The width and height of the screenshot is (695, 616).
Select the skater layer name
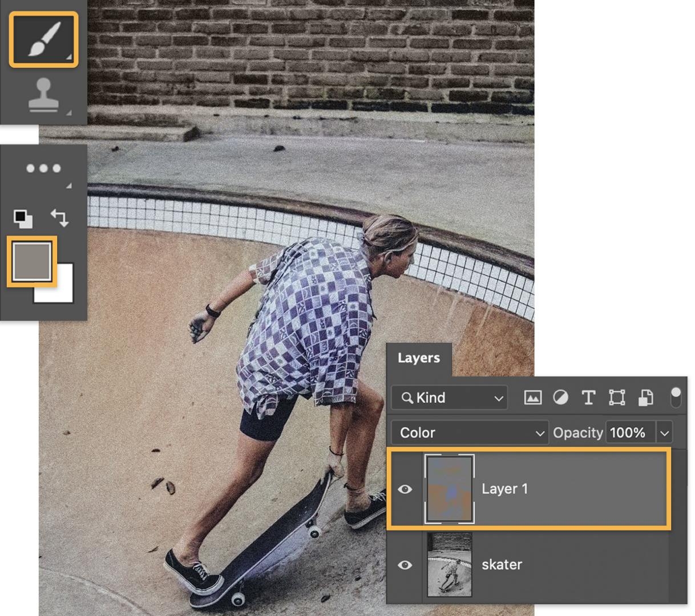click(x=501, y=565)
